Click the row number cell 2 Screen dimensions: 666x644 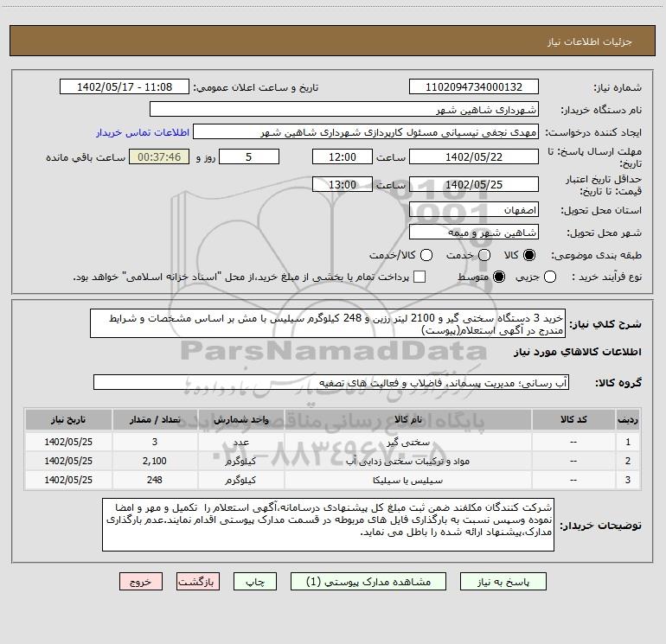(628, 461)
